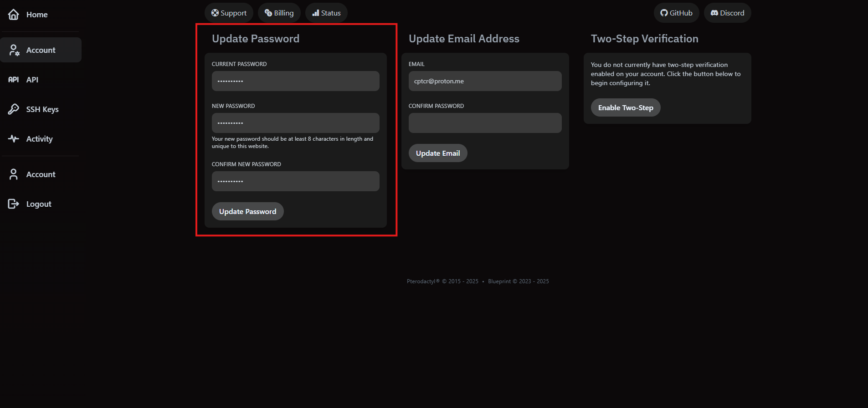Open the Support link text
The height and width of the screenshot is (408, 868).
point(233,13)
